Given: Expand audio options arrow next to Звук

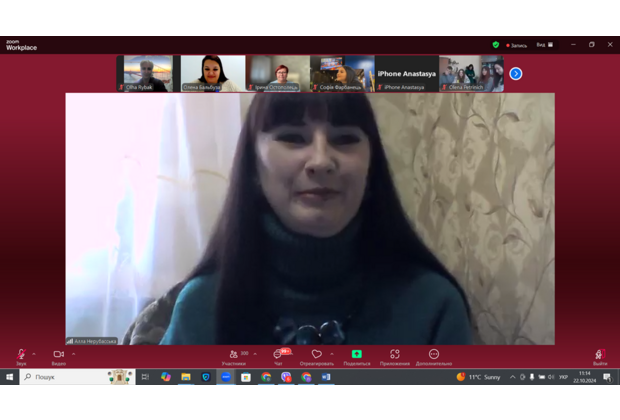Looking at the screenshot, I should (34, 354).
